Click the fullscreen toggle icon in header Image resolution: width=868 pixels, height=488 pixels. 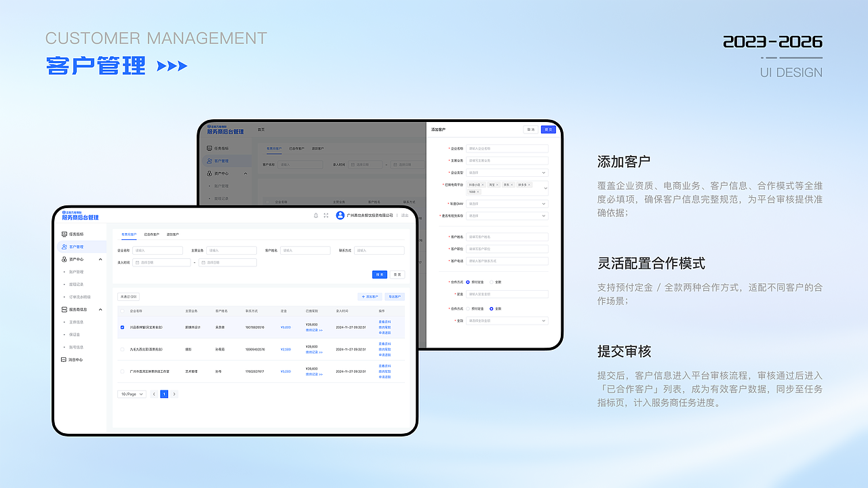coord(326,216)
